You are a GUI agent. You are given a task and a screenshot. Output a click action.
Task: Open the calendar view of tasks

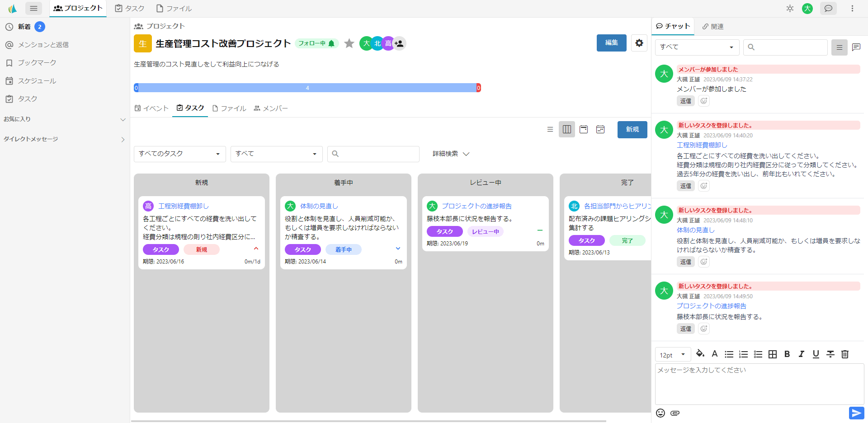[x=583, y=129]
